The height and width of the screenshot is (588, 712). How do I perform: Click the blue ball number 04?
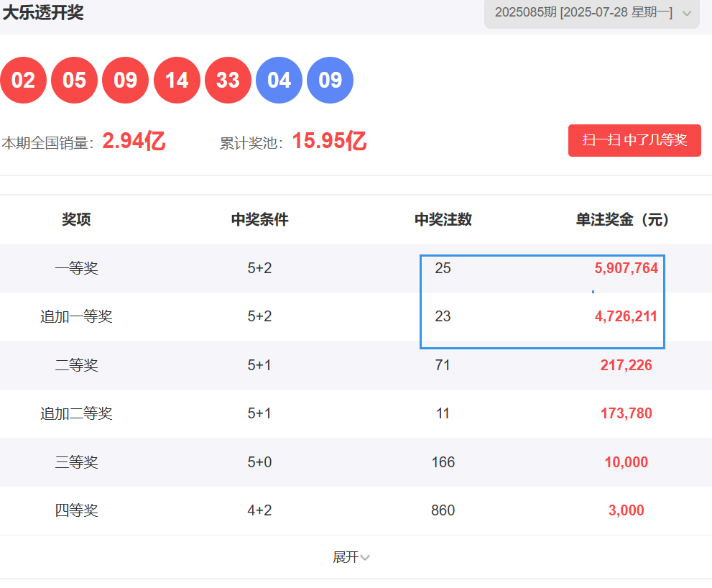pyautogui.click(x=279, y=80)
